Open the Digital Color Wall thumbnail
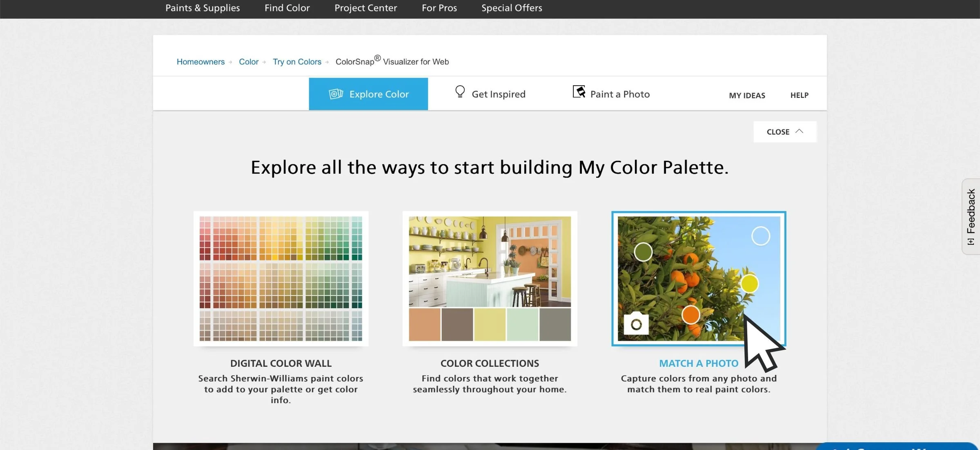The image size is (980, 450). pyautogui.click(x=281, y=279)
